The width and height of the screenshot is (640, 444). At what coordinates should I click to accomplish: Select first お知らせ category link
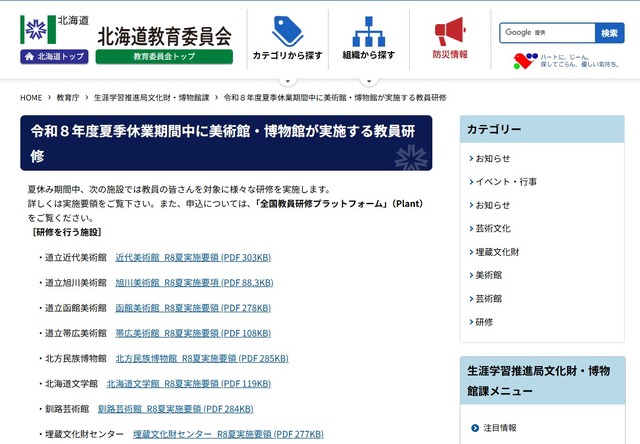pyautogui.click(x=493, y=158)
